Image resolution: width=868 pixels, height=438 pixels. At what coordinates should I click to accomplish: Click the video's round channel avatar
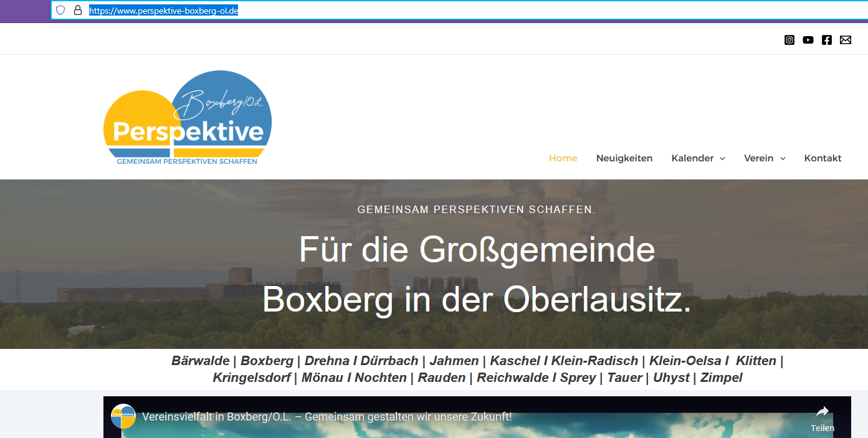pyautogui.click(x=123, y=416)
